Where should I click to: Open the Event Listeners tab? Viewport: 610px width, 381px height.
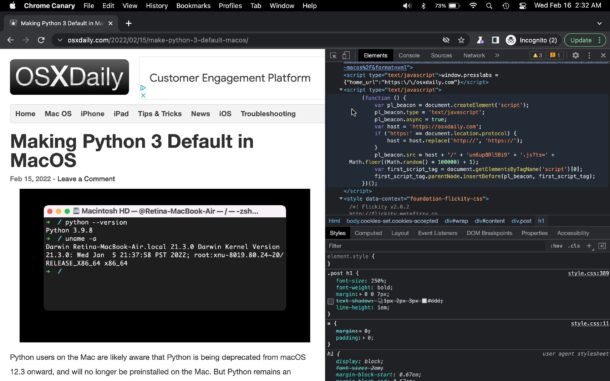(x=438, y=233)
